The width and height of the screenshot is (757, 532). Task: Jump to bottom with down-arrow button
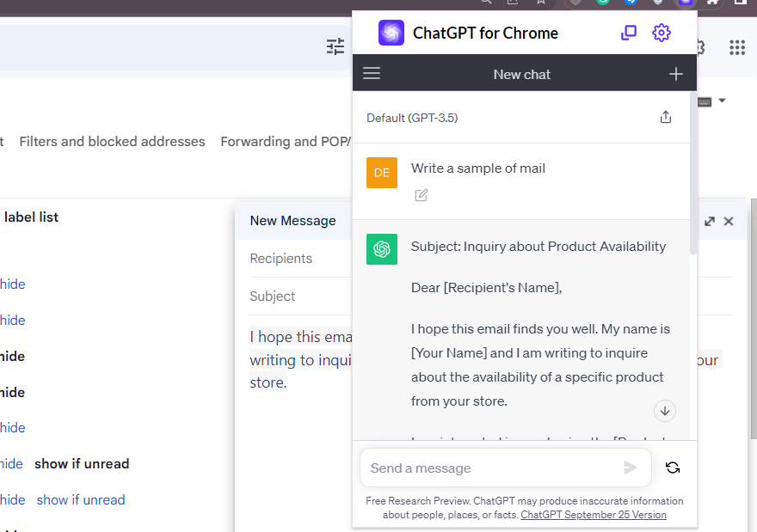[665, 411]
